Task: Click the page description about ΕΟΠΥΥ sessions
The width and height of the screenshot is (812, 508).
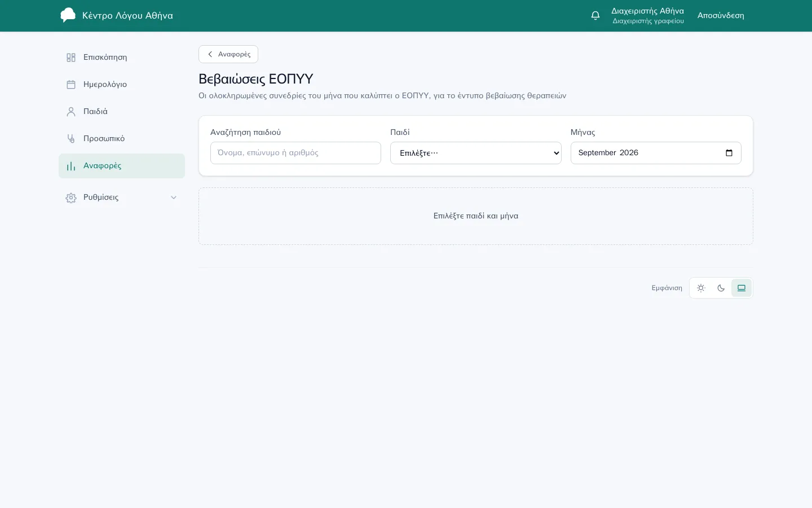Action: tap(382, 96)
